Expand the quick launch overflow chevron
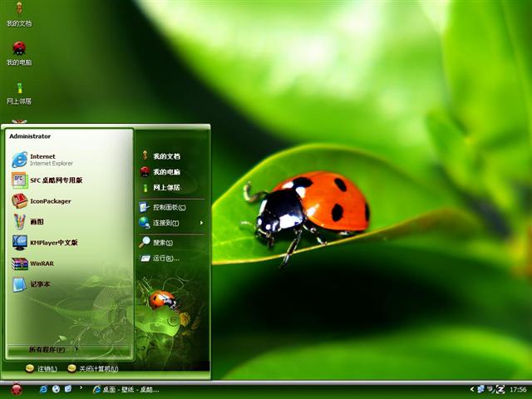Viewport: 532px width, 399px height. click(x=81, y=387)
